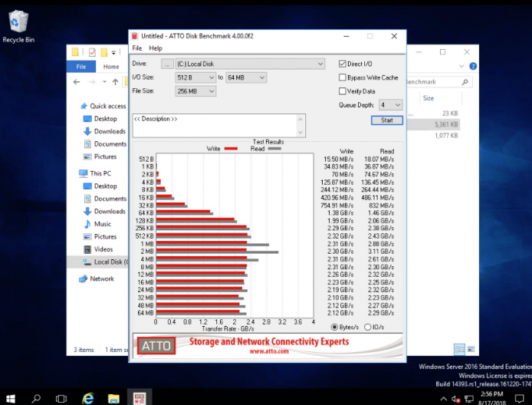
Task: Click the taskbar clock 2:56 PM
Action: coord(492,394)
